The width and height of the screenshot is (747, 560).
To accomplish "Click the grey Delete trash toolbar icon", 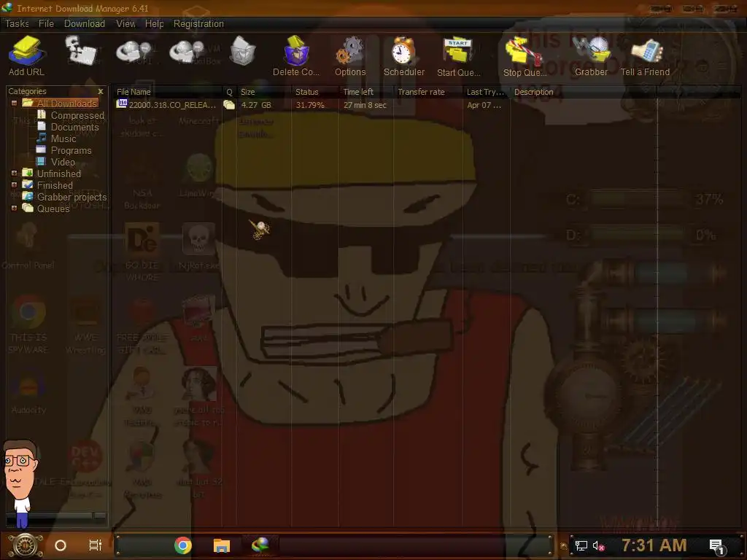I will pyautogui.click(x=243, y=50).
